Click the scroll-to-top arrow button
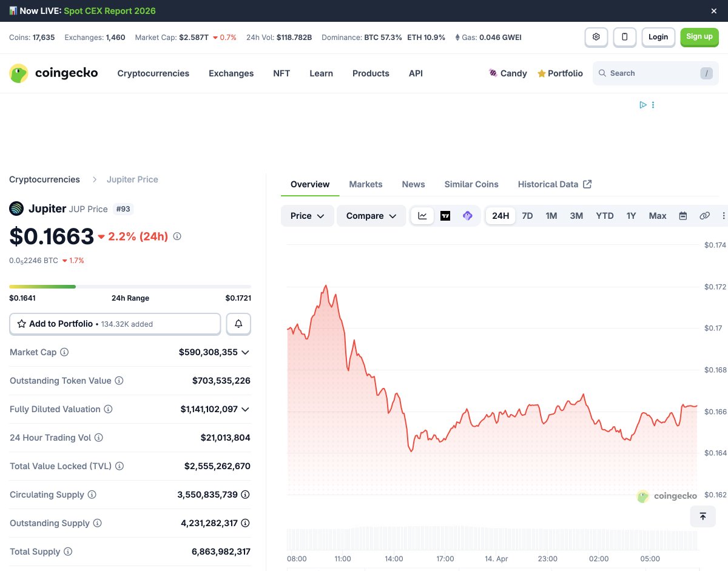Image resolution: width=728 pixels, height=571 pixels. [703, 516]
